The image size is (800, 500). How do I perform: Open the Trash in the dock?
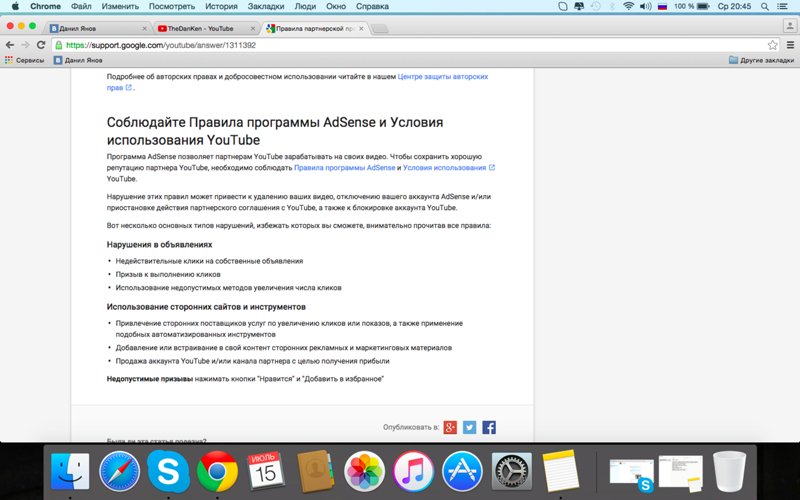tap(730, 471)
